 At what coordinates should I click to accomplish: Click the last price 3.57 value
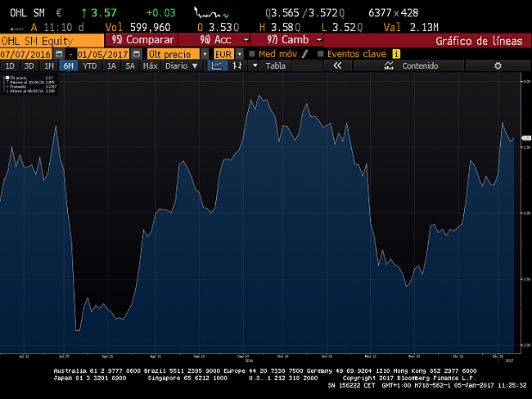(x=104, y=13)
